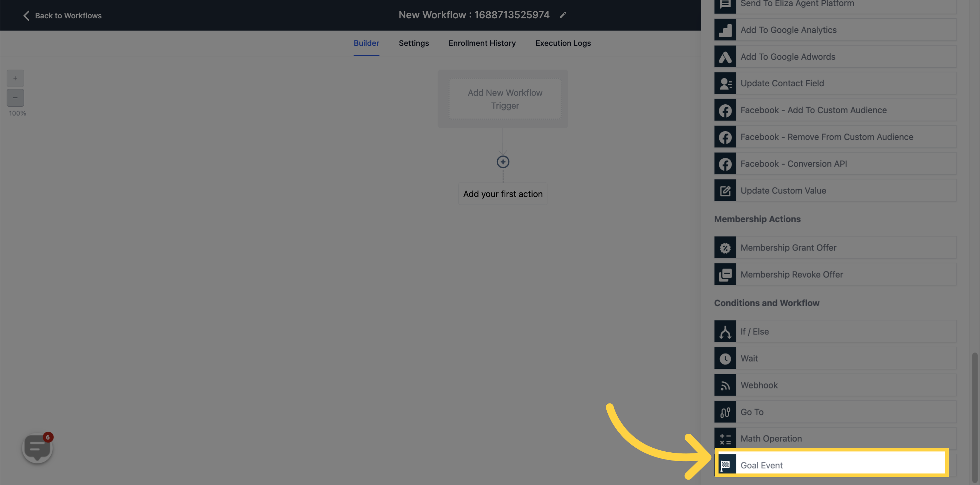Click the Membership Grant Offer icon
Viewport: 980px width, 485px height.
tap(724, 246)
